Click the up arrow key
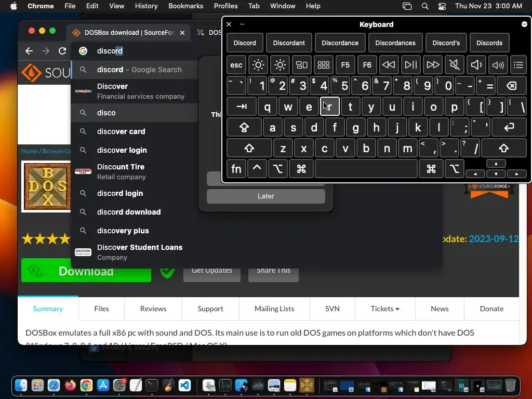The width and height of the screenshot is (532, 399). click(496, 164)
